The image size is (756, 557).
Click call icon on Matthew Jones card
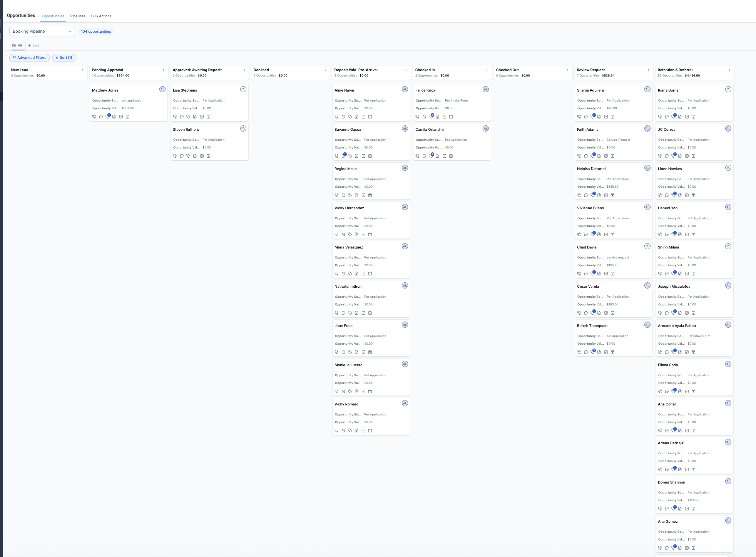pos(94,117)
